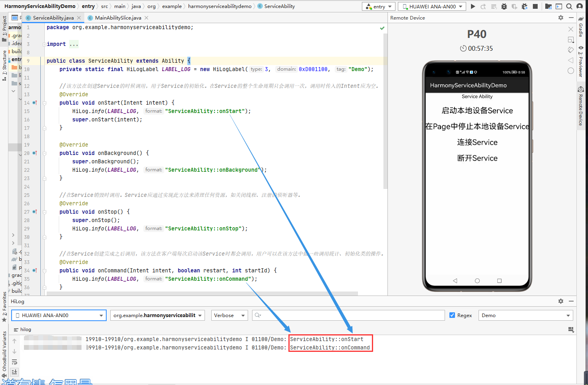Open the entry run configuration dropdown
Viewport: 588px width, 385px height.
tap(379, 6)
